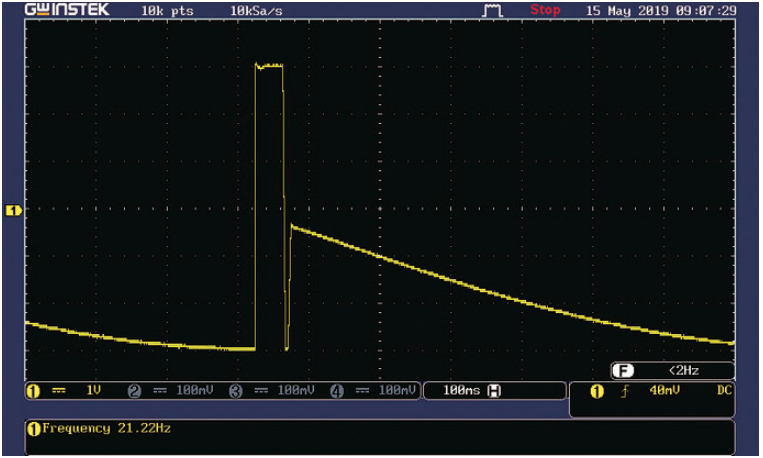Image resolution: width=763 pixels, height=458 pixels.
Task: Click the Frequency 21.22Hz measurement
Action: pyautogui.click(x=106, y=428)
